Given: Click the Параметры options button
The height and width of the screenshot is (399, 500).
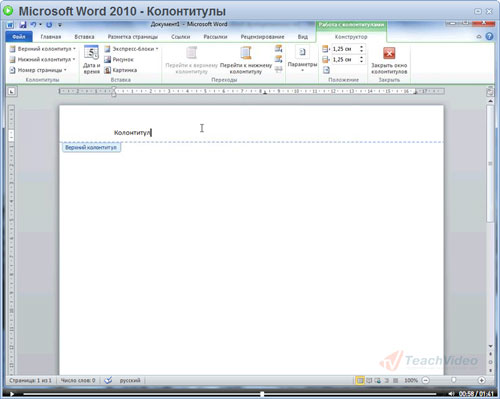Looking at the screenshot, I should [302, 58].
